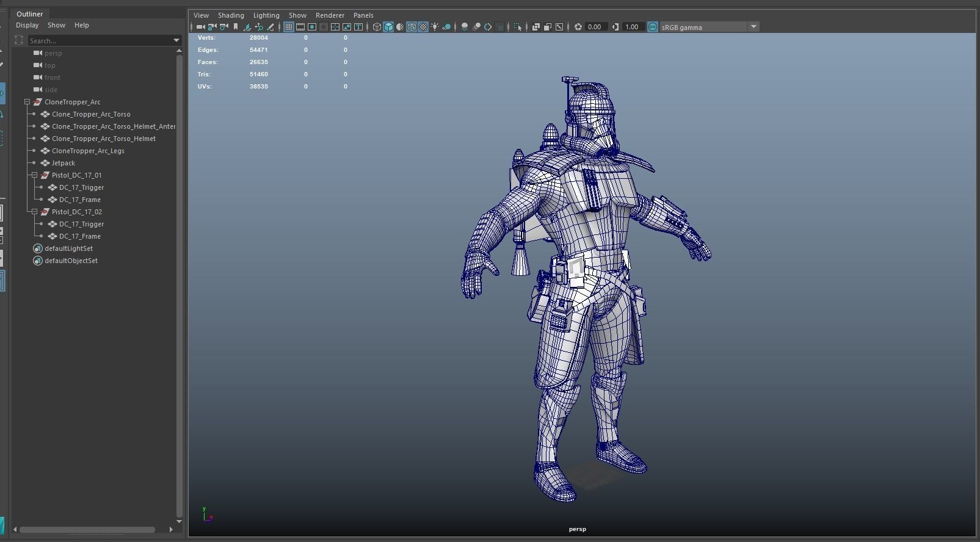Switch to Wireframe display cube icon

pos(377,27)
